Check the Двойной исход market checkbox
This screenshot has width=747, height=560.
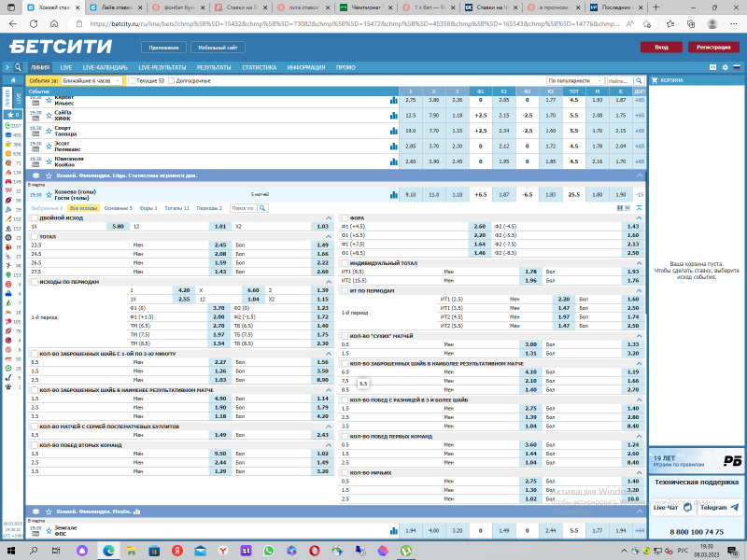35,217
